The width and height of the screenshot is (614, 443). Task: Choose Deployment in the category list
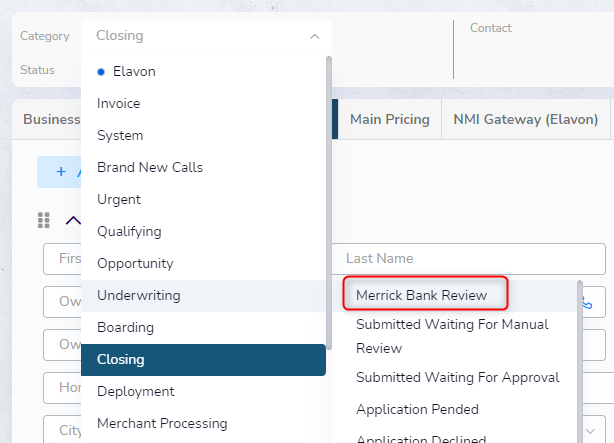coord(136,391)
